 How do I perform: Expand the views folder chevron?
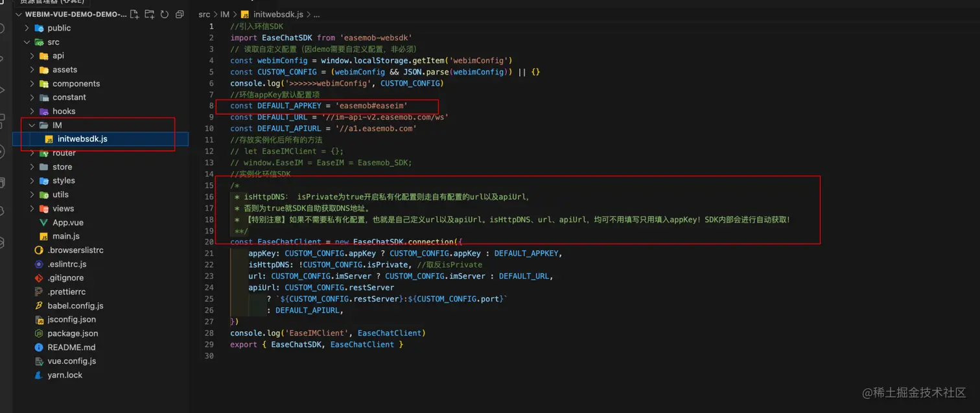[x=32, y=209]
